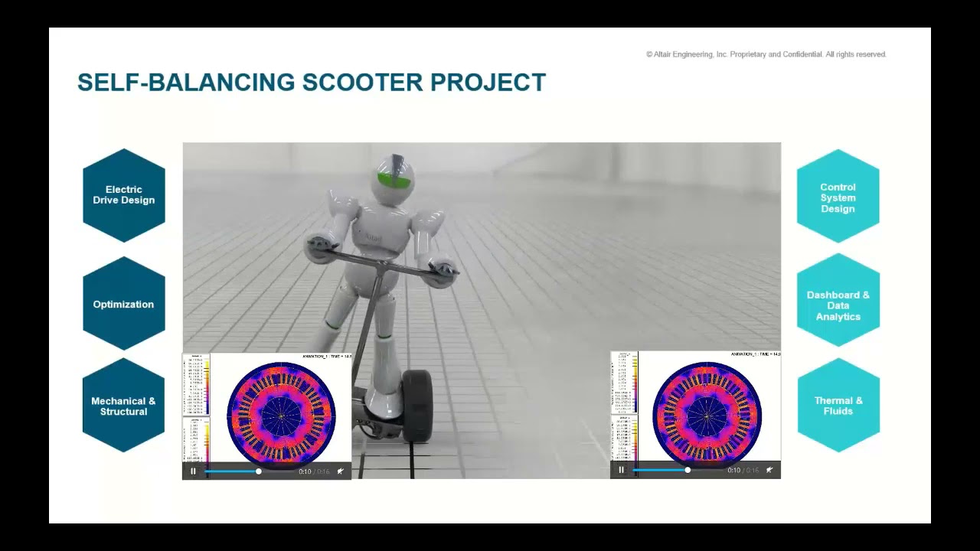Unmute the left animation video
The width and height of the screenshot is (980, 551).
pyautogui.click(x=341, y=471)
